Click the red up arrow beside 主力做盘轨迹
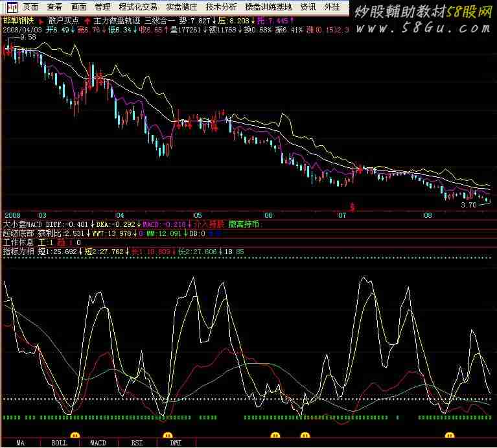The width and height of the screenshot is (497, 448). tap(87, 21)
